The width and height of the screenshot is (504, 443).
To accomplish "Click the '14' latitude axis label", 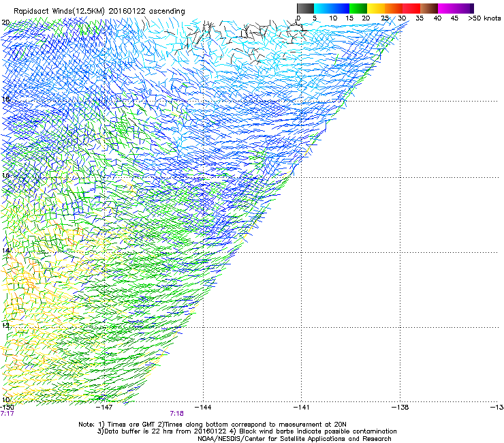I will point(5,251).
